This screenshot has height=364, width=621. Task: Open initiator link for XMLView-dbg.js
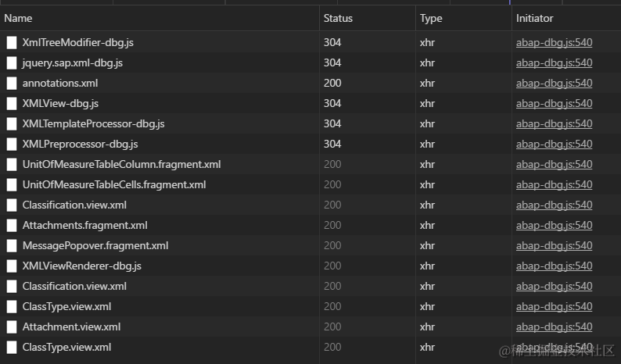click(x=554, y=103)
